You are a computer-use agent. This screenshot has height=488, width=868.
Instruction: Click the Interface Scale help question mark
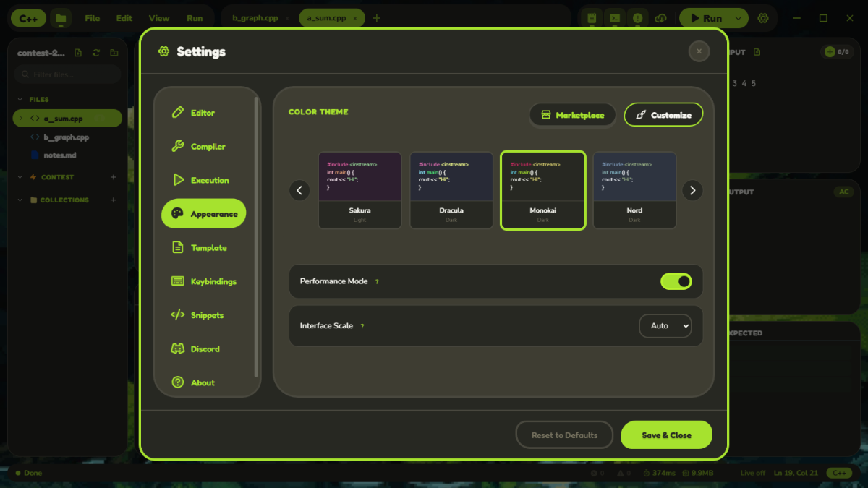pyautogui.click(x=362, y=326)
